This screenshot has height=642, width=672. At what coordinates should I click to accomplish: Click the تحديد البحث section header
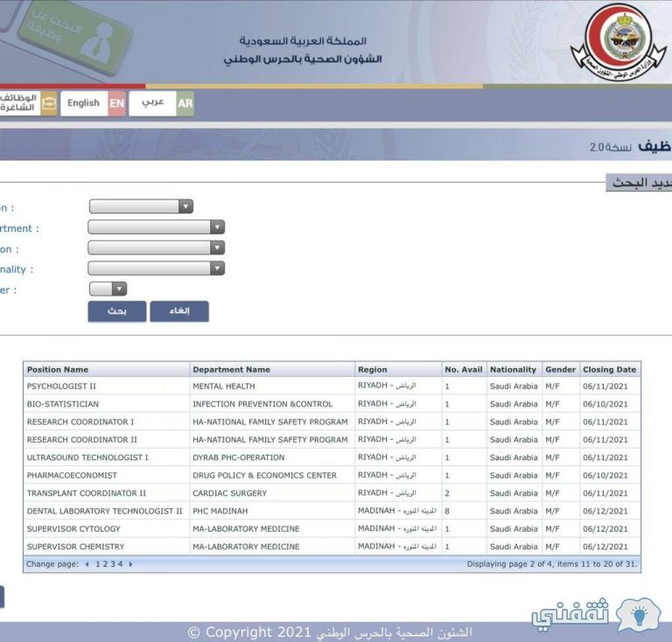(639, 183)
